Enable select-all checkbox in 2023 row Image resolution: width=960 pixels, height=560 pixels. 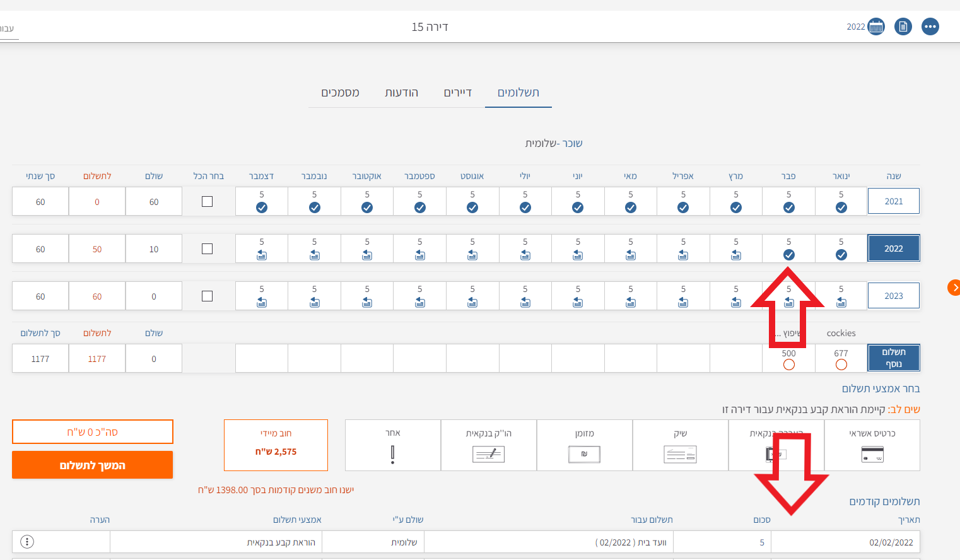coord(207,296)
